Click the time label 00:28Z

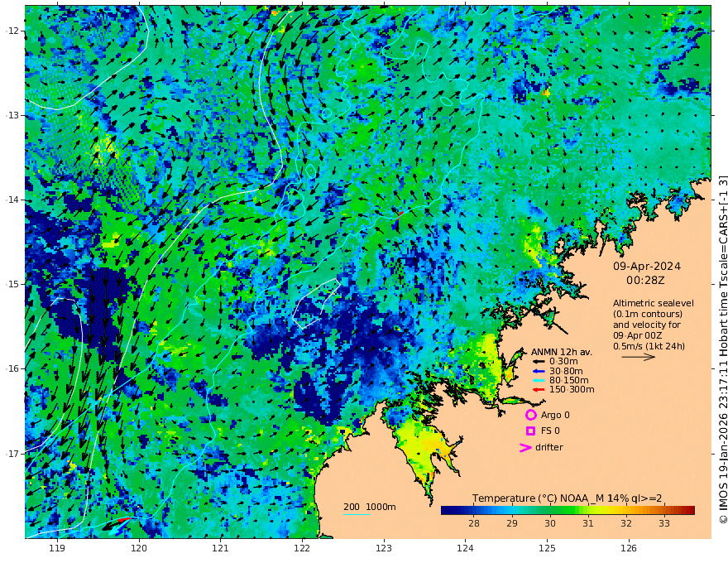(x=645, y=281)
